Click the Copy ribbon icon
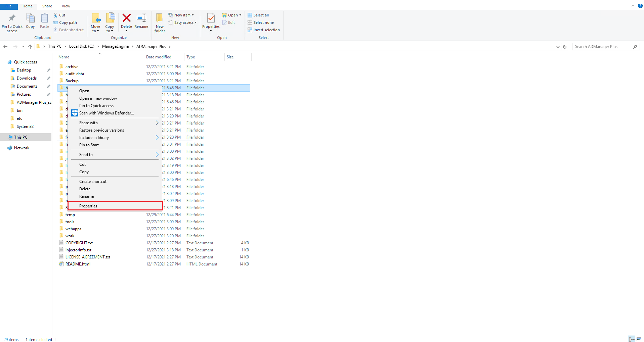 pyautogui.click(x=30, y=21)
